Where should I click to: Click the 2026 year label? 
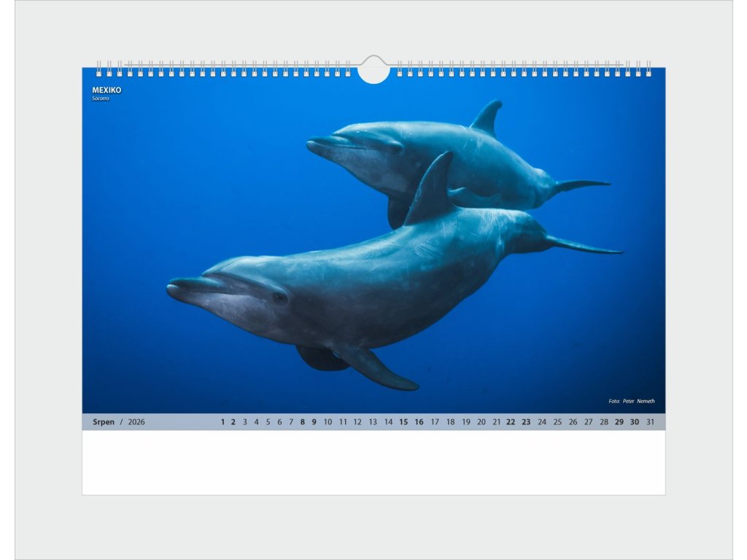pyautogui.click(x=136, y=422)
